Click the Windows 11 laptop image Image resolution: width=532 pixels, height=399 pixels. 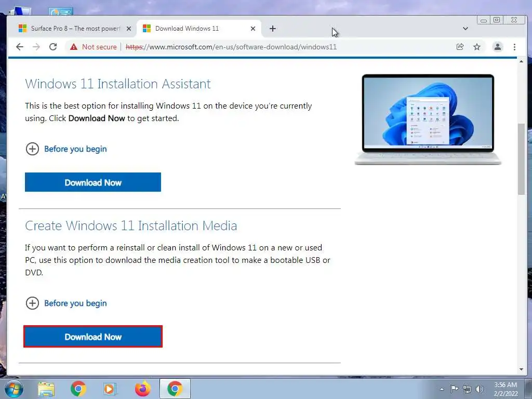(x=428, y=119)
